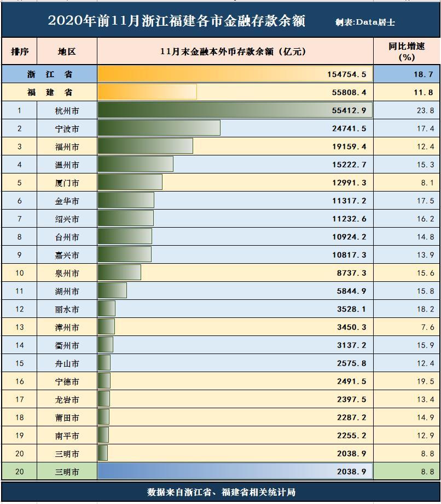The image size is (441, 504).
Task: Select the value 5844.9
Action: pyautogui.click(x=352, y=291)
